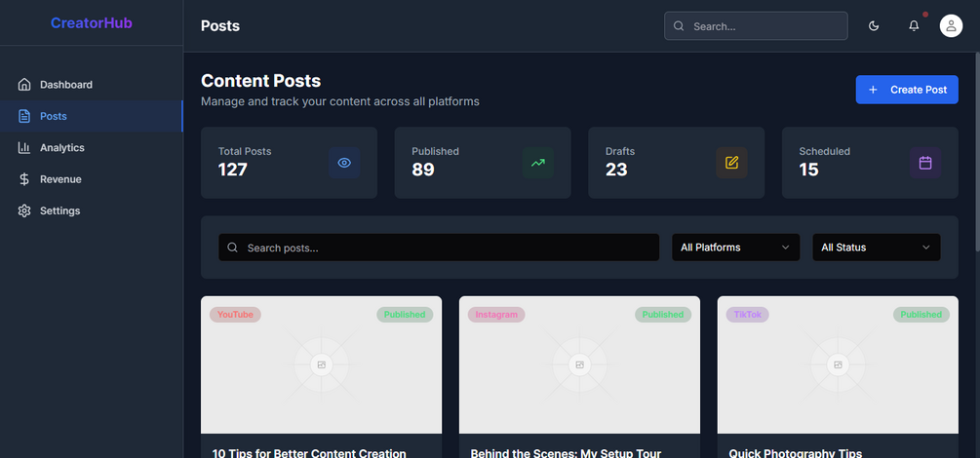Open the TikTok post thumbnail

pos(838,365)
